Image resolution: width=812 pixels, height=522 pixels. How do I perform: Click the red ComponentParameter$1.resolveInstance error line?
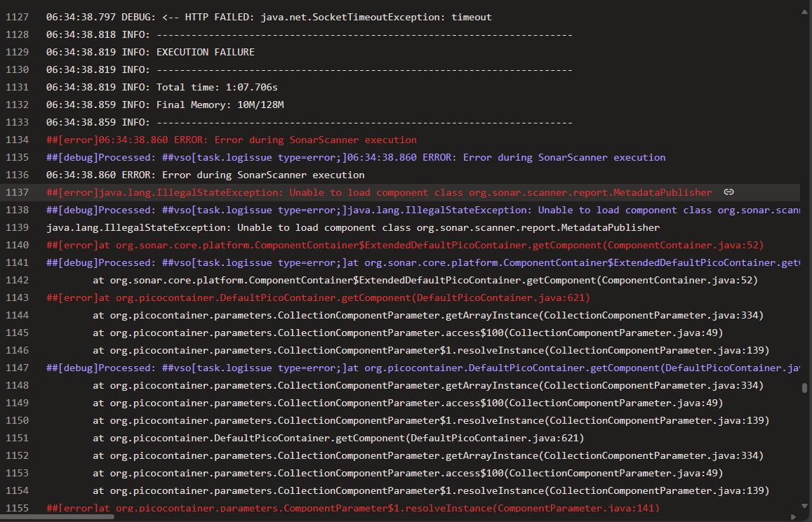353,508
